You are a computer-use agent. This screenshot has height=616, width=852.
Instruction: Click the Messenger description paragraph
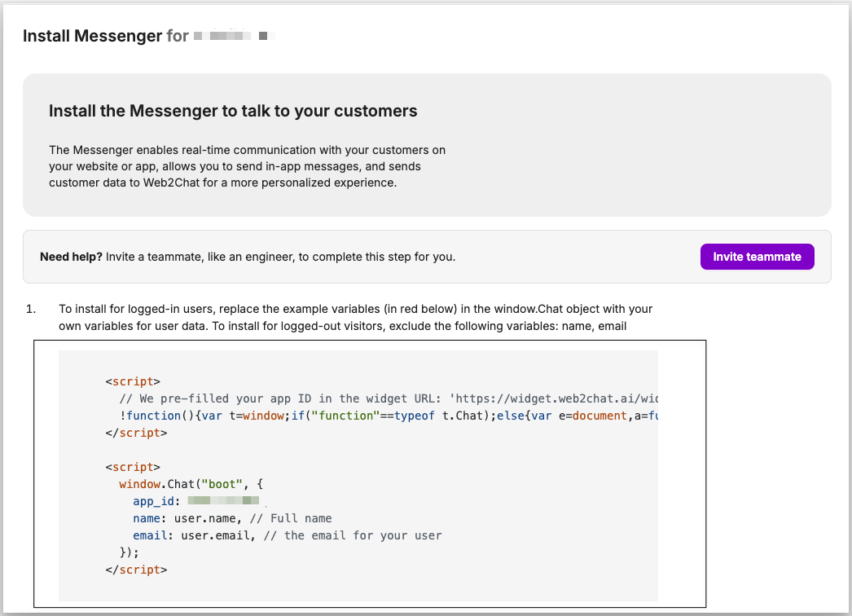(x=248, y=166)
